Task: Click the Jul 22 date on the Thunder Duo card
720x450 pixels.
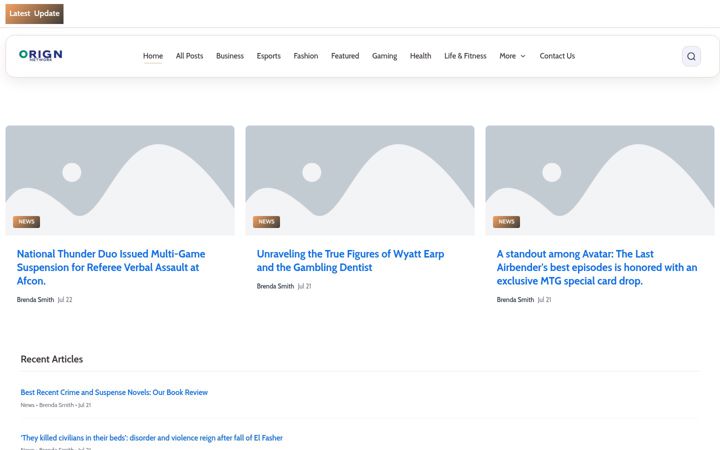Action: 65,300
